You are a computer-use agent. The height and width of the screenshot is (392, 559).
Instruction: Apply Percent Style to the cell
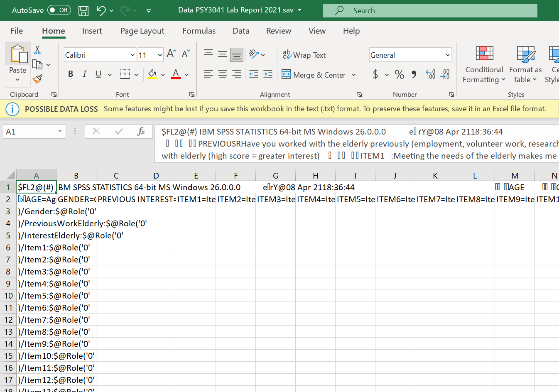tap(399, 75)
